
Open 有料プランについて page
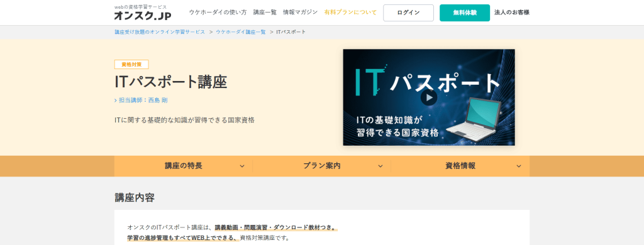(x=350, y=13)
